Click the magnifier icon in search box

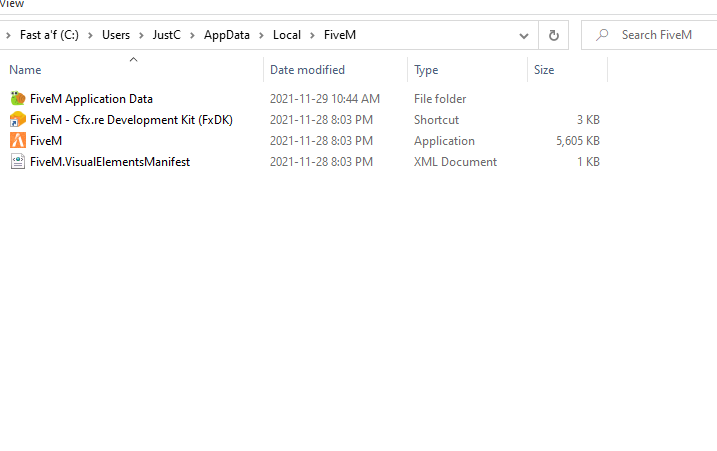[603, 35]
